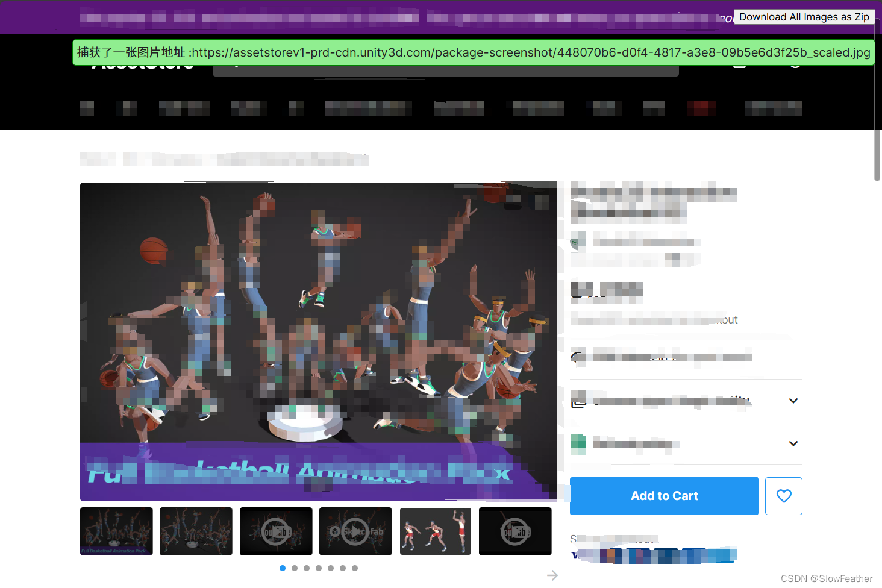Open the first basketball preview thumbnail

(x=116, y=531)
